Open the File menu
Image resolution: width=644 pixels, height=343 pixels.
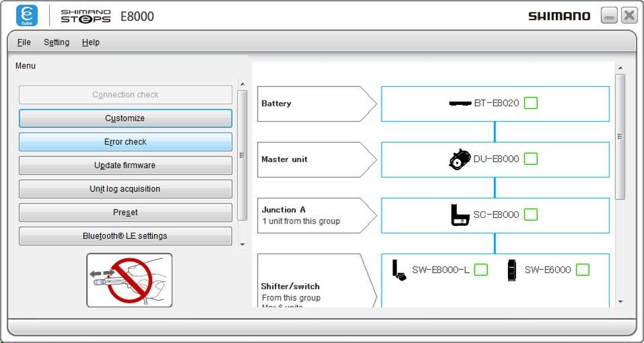24,42
